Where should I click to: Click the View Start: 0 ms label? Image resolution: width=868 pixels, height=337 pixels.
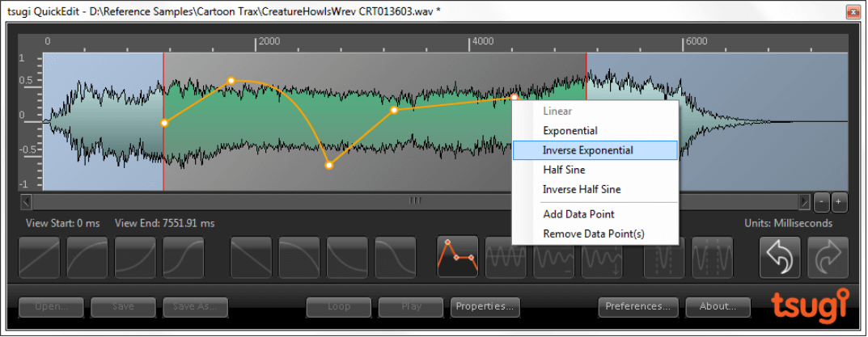[x=62, y=224]
